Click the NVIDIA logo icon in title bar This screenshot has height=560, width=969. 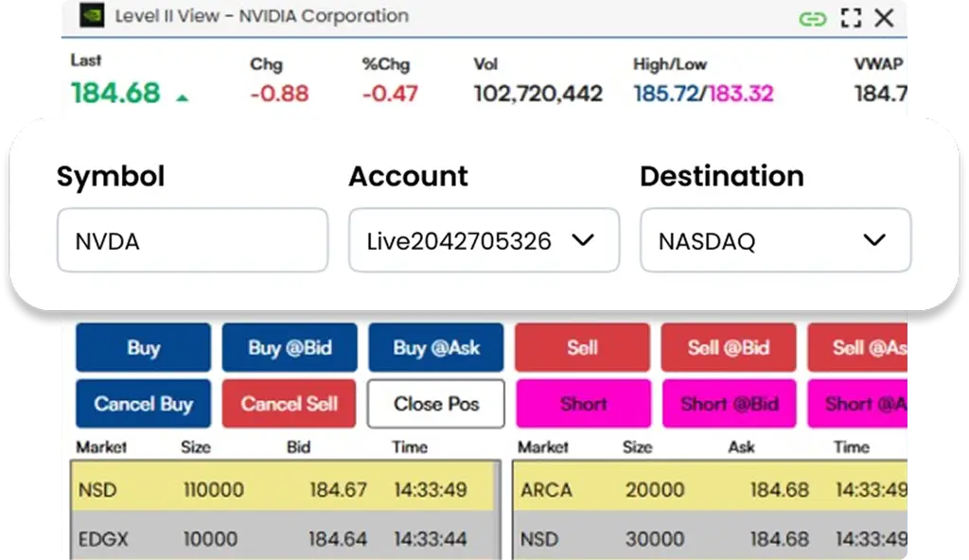tap(92, 15)
